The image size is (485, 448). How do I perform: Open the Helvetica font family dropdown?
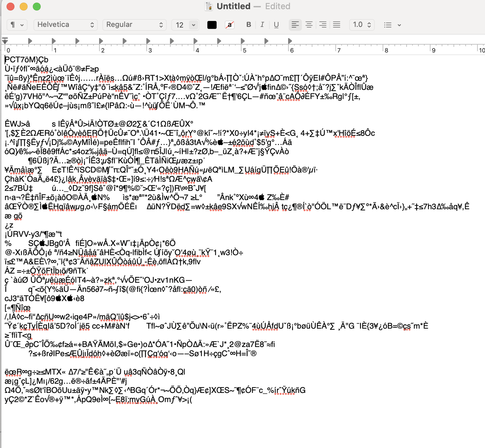tap(66, 25)
